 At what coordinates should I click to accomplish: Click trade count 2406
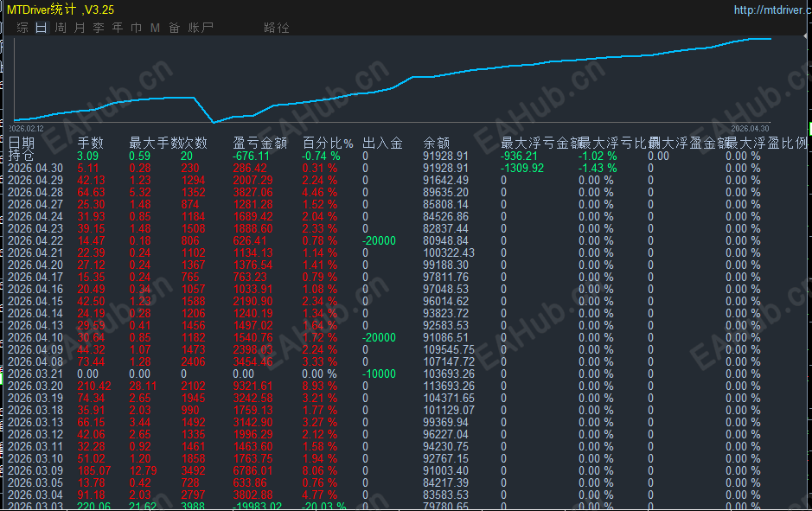coord(193,362)
